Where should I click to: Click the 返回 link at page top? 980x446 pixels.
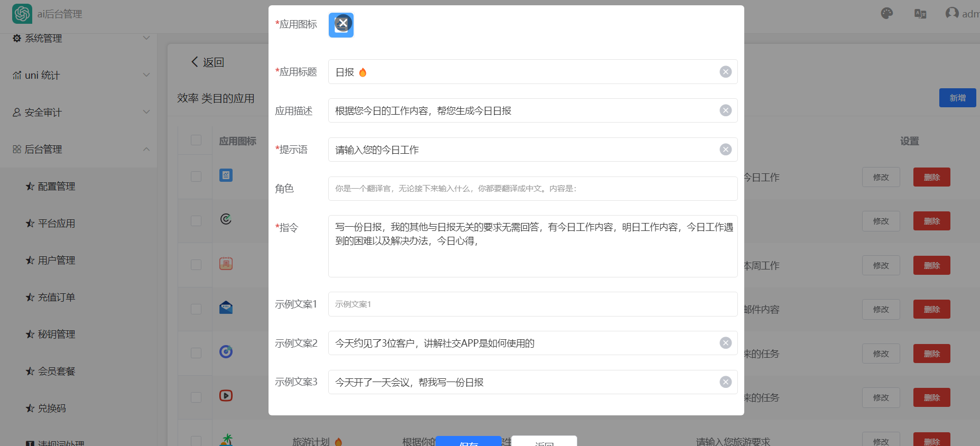tap(214, 62)
